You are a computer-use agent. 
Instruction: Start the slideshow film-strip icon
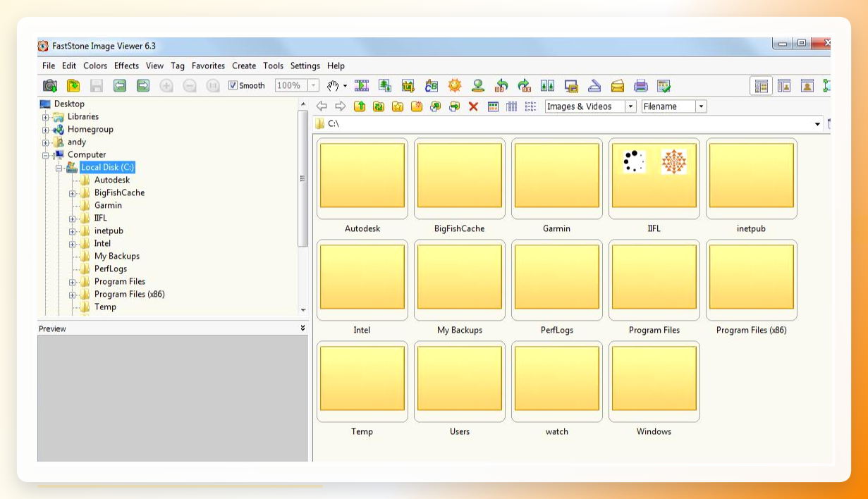click(x=362, y=86)
